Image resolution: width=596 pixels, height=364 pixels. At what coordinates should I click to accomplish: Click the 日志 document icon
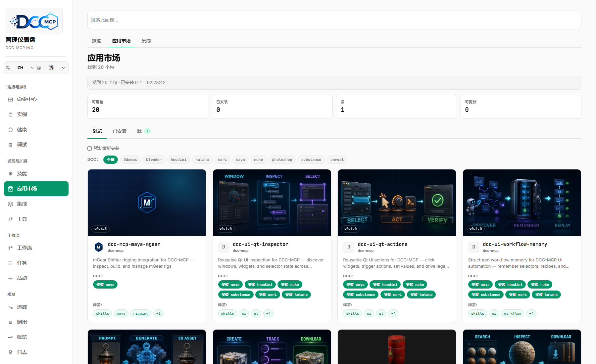(11, 352)
